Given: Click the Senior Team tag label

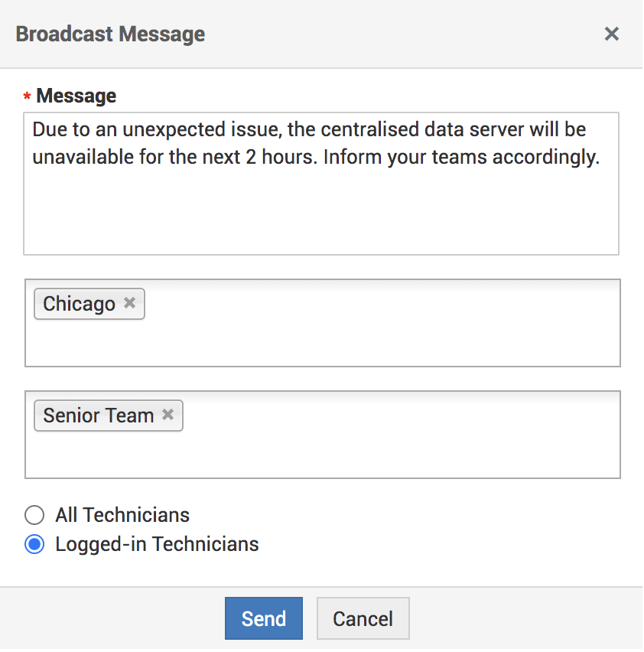Looking at the screenshot, I should tap(98, 416).
